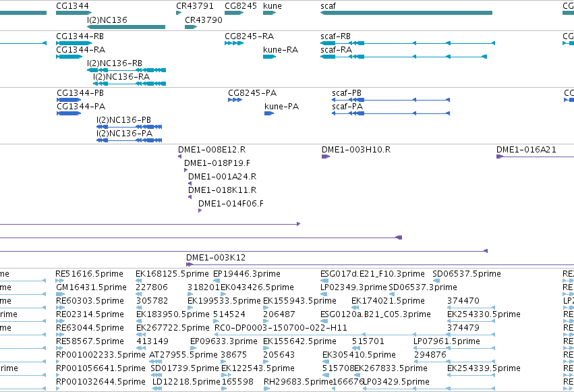Click the scaf-PA protein label
Image resolution: width=574 pixels, height=392 pixels.
[347, 107]
